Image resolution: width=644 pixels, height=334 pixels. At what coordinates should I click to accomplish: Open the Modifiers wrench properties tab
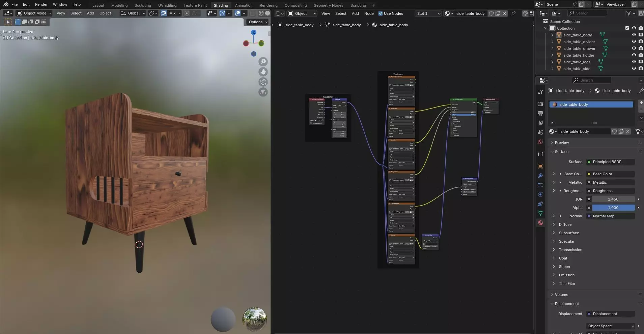point(540,176)
